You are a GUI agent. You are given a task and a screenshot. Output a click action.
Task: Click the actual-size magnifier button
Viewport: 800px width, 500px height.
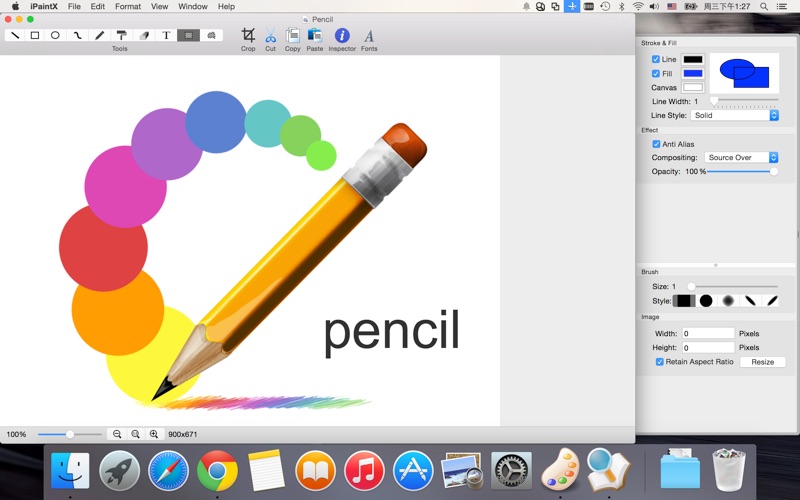point(135,434)
